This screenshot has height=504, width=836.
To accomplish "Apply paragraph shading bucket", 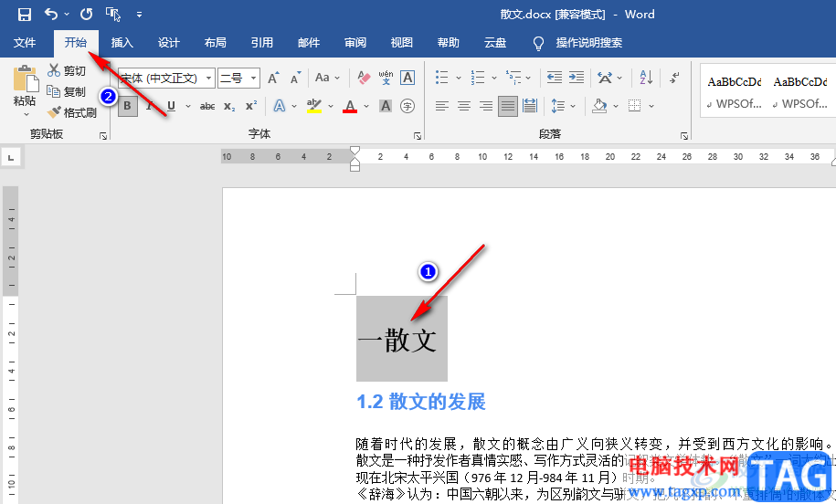I will click(x=599, y=106).
